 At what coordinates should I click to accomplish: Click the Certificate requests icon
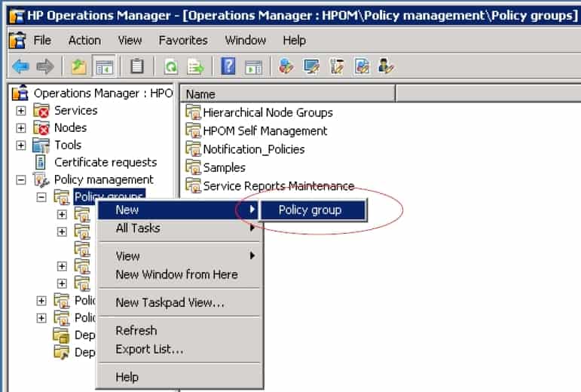click(41, 162)
